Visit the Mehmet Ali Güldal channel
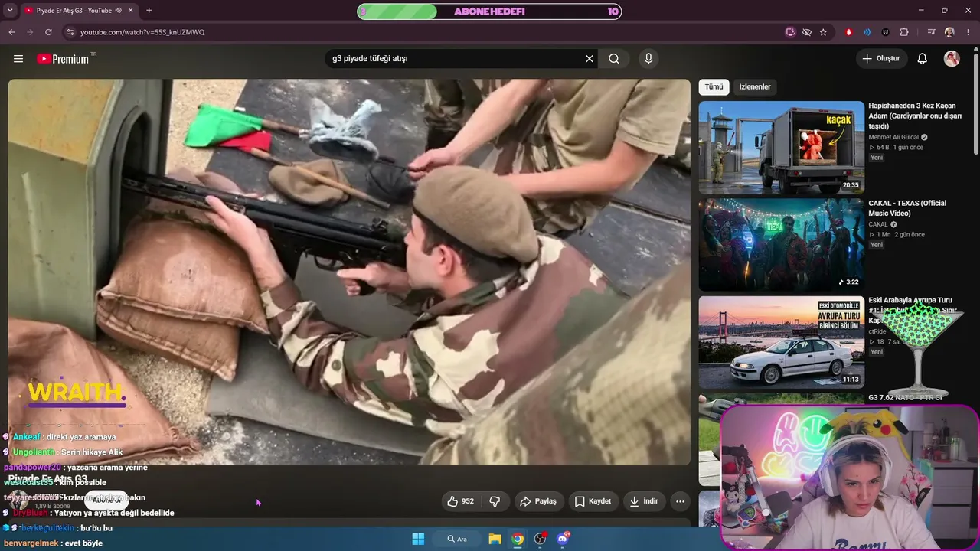The image size is (980, 551). tap(893, 137)
